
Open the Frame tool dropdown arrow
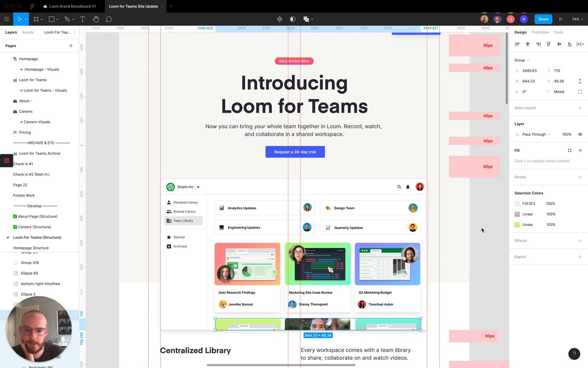41,19
